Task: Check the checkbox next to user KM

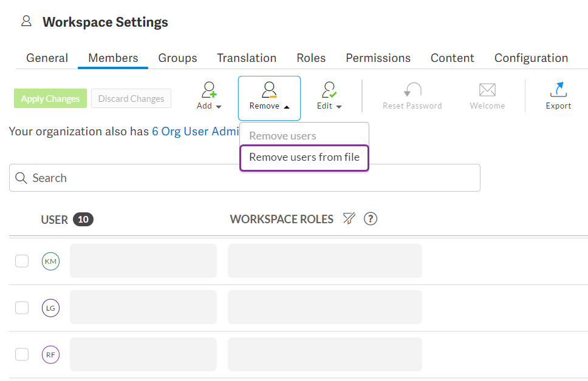Action: (x=22, y=261)
